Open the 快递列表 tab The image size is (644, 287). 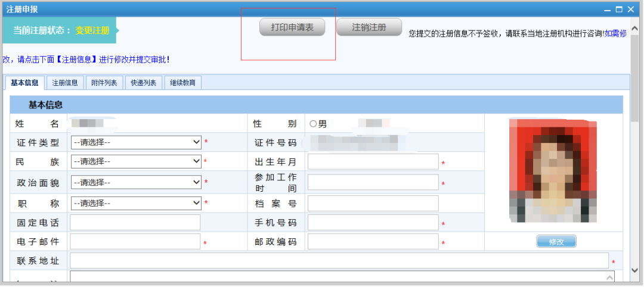coord(144,83)
